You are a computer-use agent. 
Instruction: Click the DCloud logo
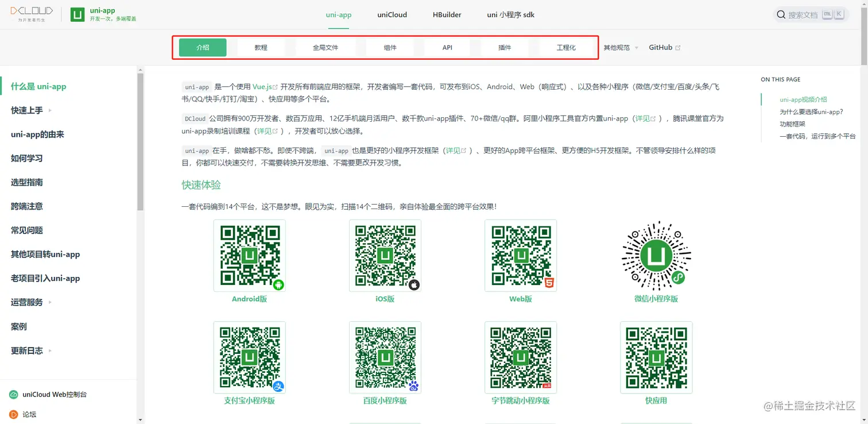click(x=32, y=14)
